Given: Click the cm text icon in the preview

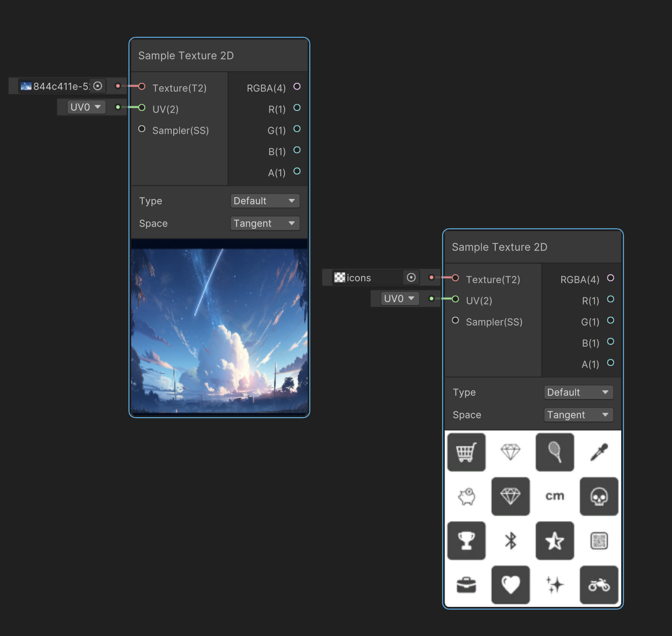Looking at the screenshot, I should [555, 497].
